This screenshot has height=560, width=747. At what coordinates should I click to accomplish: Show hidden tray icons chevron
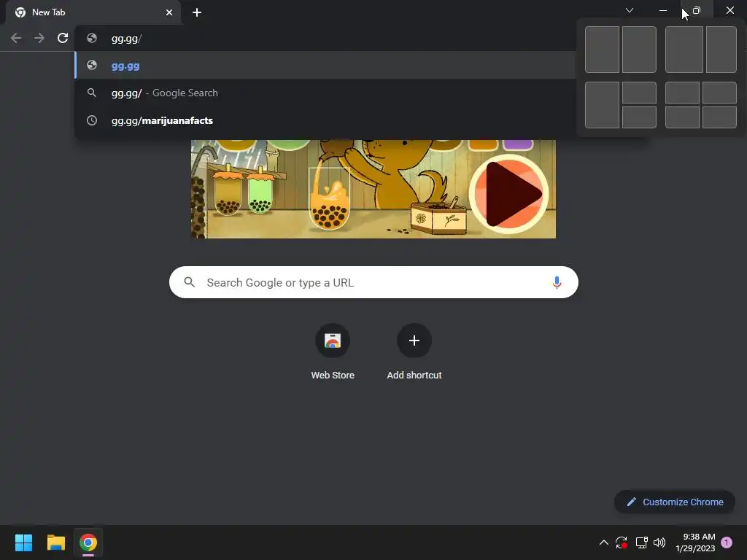(x=603, y=542)
